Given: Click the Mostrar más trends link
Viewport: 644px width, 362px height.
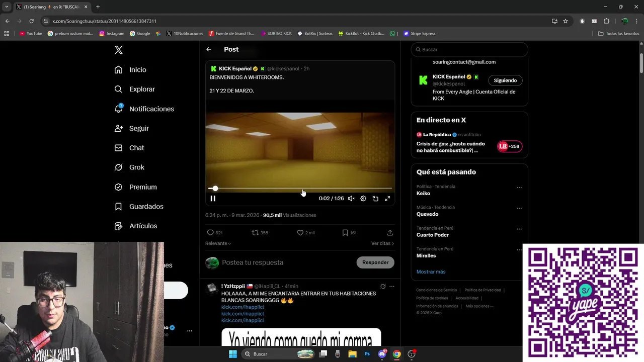Looking at the screenshot, I should [x=431, y=272].
